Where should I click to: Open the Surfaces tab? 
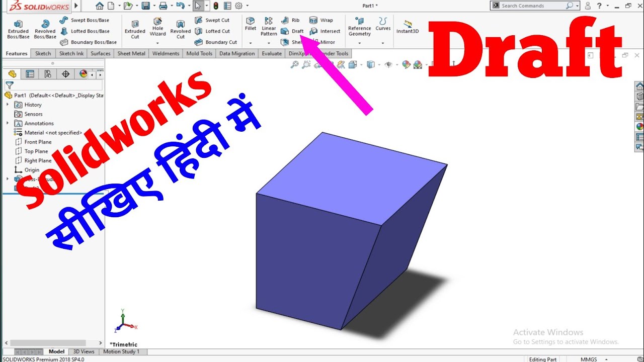pos(101,53)
